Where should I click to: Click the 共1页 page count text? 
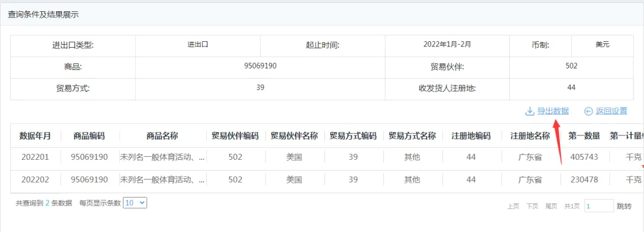click(x=572, y=206)
